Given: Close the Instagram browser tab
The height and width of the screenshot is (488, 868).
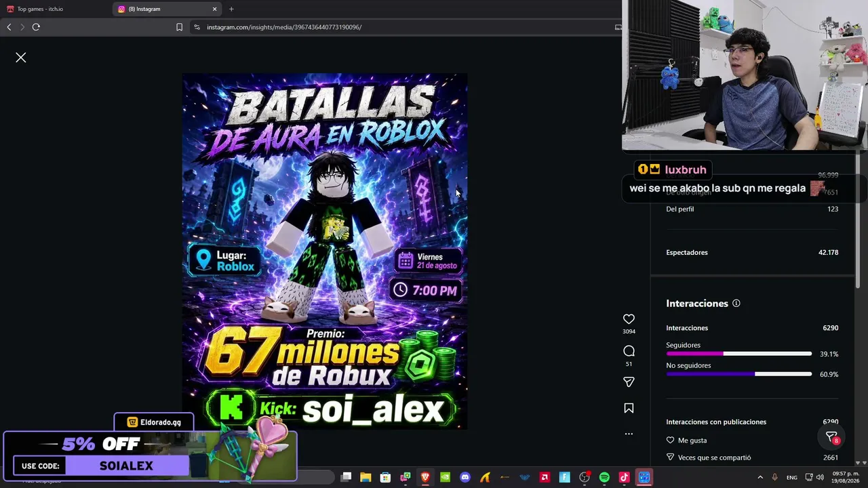Looking at the screenshot, I should coord(215,9).
